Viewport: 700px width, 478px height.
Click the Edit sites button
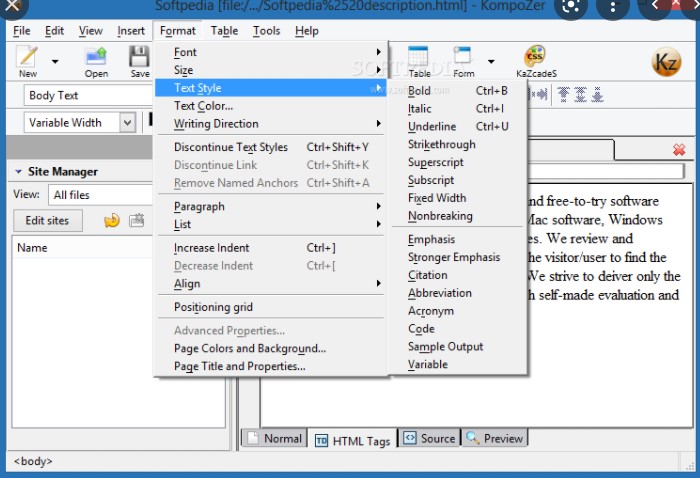coord(47,220)
